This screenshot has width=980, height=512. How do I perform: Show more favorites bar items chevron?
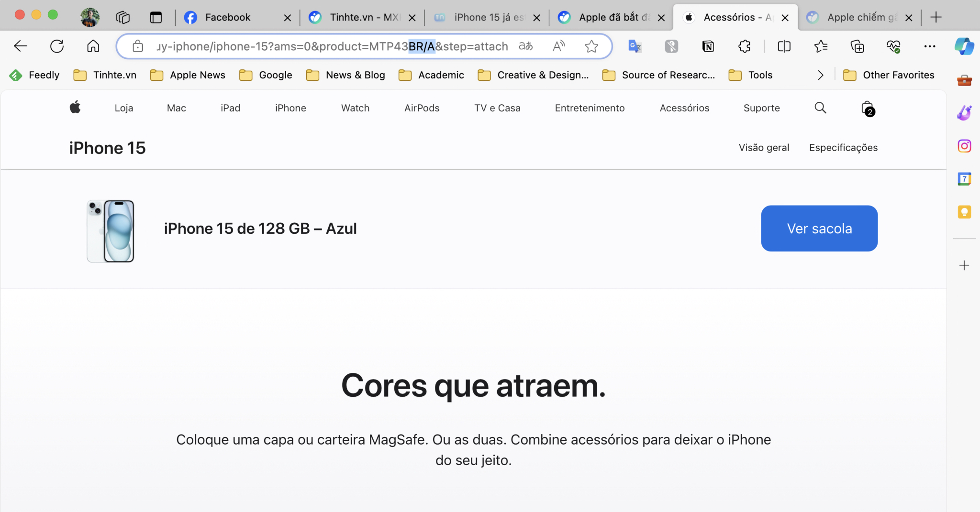click(820, 75)
